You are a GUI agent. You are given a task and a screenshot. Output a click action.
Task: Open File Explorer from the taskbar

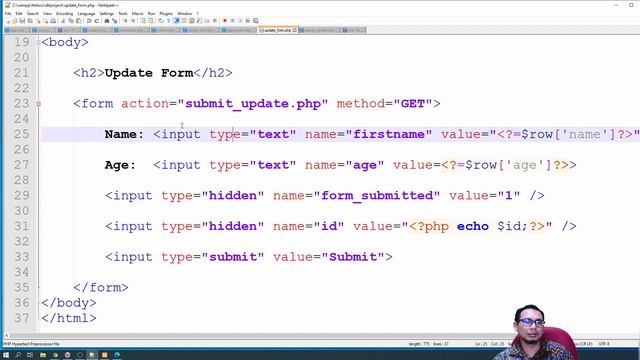[42, 355]
